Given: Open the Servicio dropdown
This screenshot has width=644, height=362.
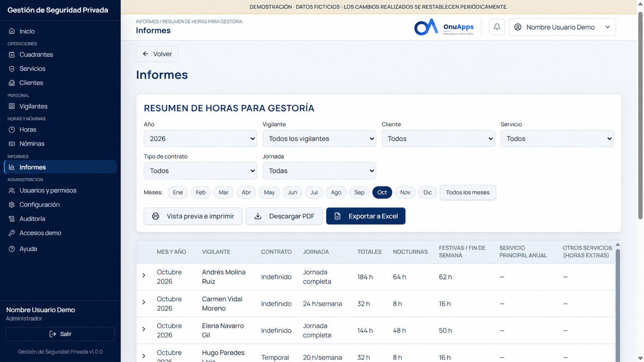Looking at the screenshot, I should point(557,139).
